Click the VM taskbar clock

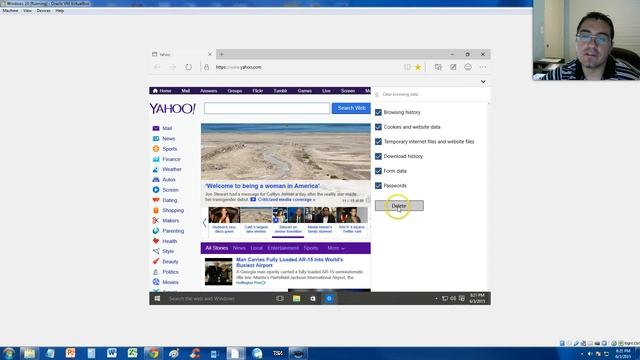pos(477,298)
